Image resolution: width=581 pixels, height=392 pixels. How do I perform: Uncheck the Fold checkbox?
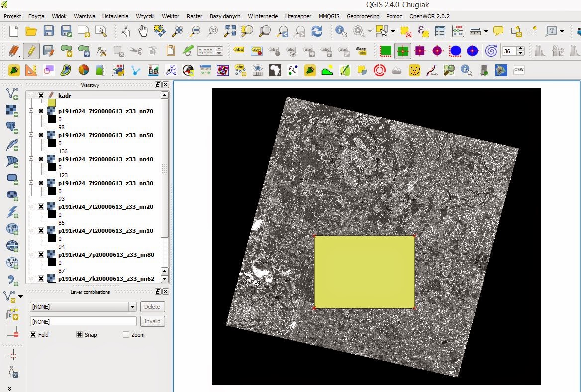(x=33, y=335)
